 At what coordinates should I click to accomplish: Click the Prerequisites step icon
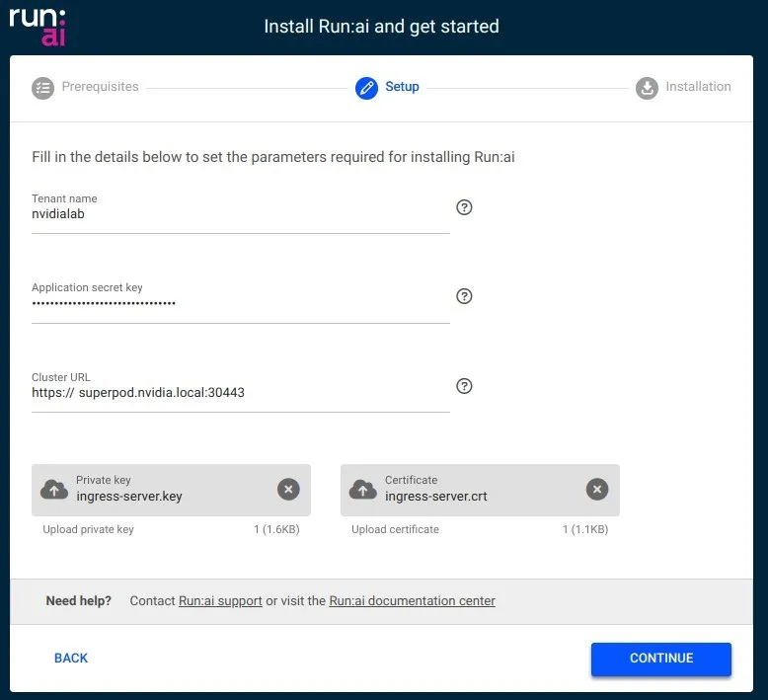point(43,88)
